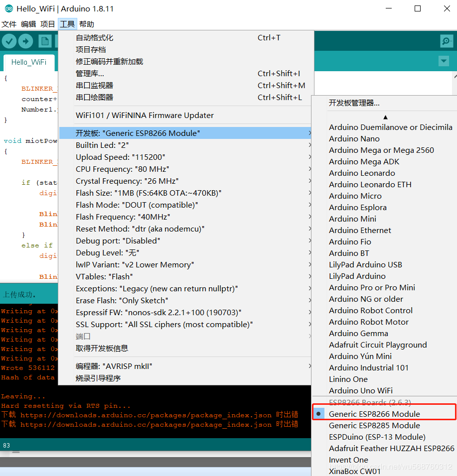Select the Arduino Esplora board

click(384, 207)
